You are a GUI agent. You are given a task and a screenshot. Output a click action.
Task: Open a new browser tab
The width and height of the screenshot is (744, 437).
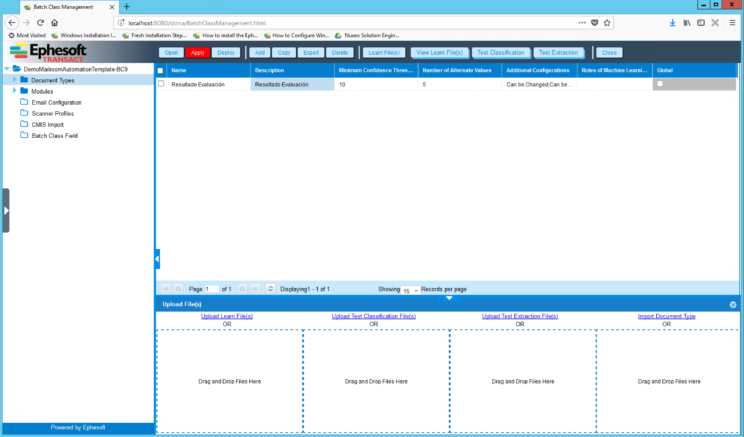126,7
